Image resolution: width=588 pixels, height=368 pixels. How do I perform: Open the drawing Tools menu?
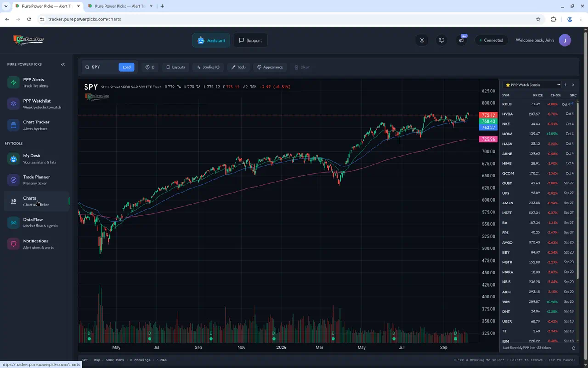pos(238,67)
